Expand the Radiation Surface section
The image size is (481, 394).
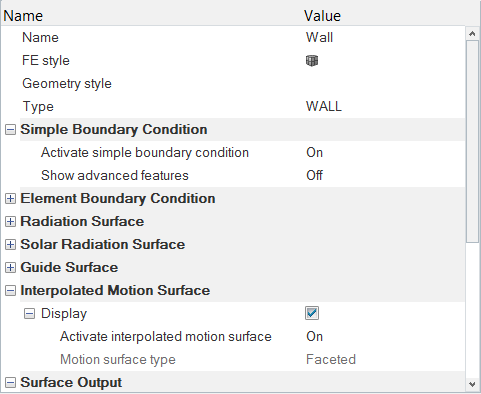pos(10,222)
